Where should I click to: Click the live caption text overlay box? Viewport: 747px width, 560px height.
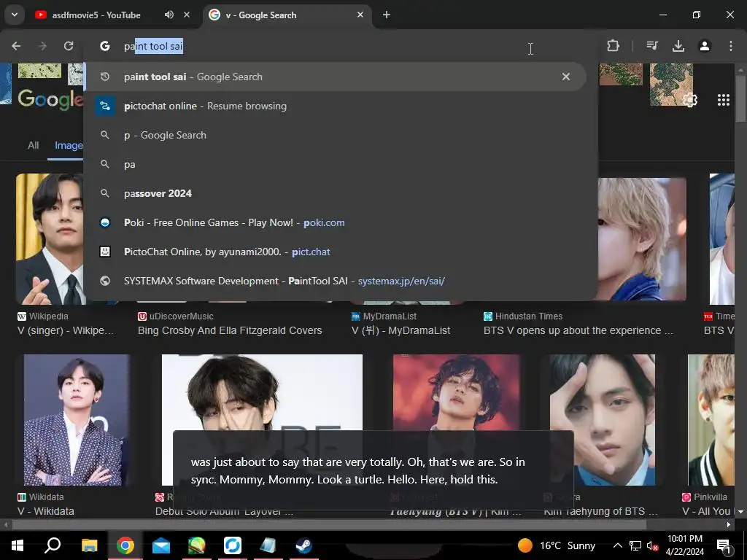(373, 470)
